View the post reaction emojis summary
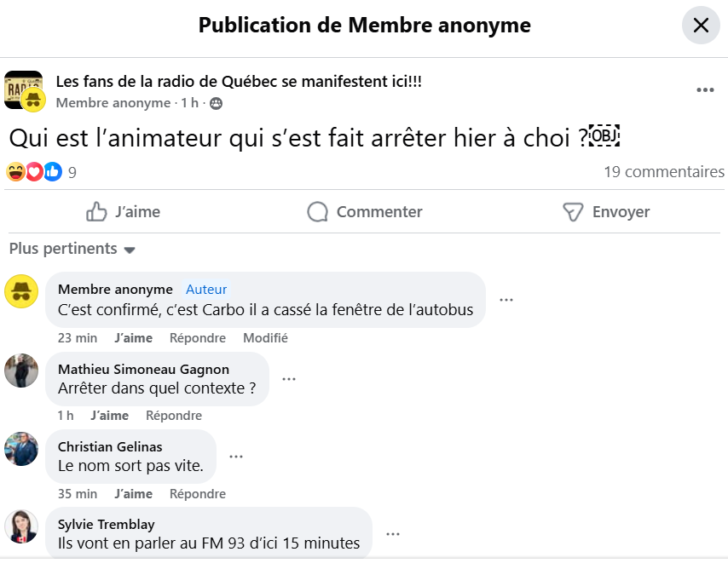This screenshot has height=569, width=728. (x=34, y=172)
